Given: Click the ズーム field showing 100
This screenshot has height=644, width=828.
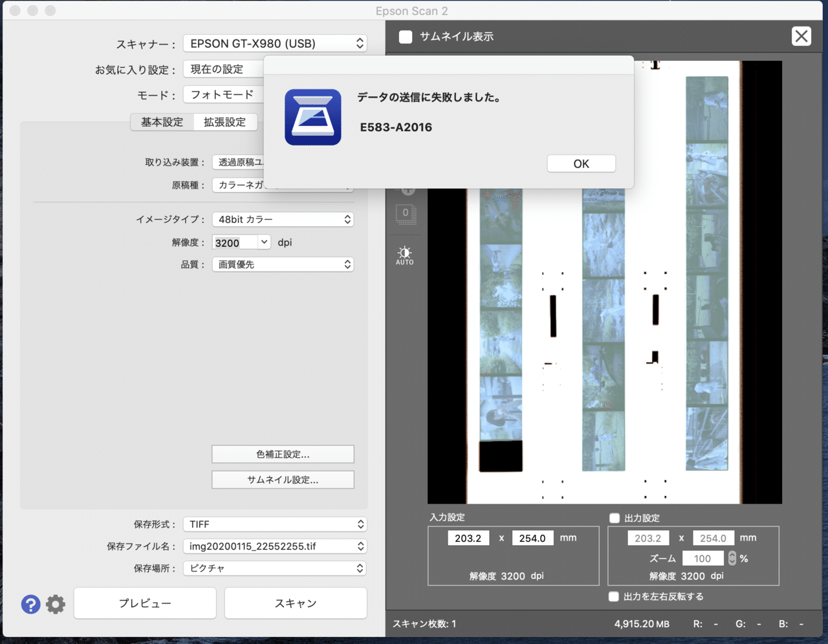Looking at the screenshot, I should click(703, 559).
